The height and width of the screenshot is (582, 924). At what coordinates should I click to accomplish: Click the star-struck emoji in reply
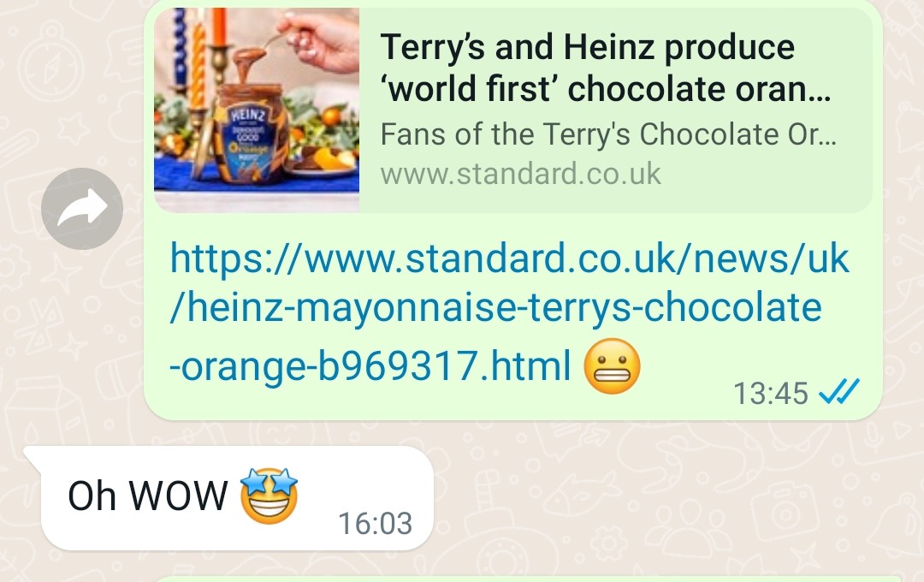pyautogui.click(x=269, y=496)
